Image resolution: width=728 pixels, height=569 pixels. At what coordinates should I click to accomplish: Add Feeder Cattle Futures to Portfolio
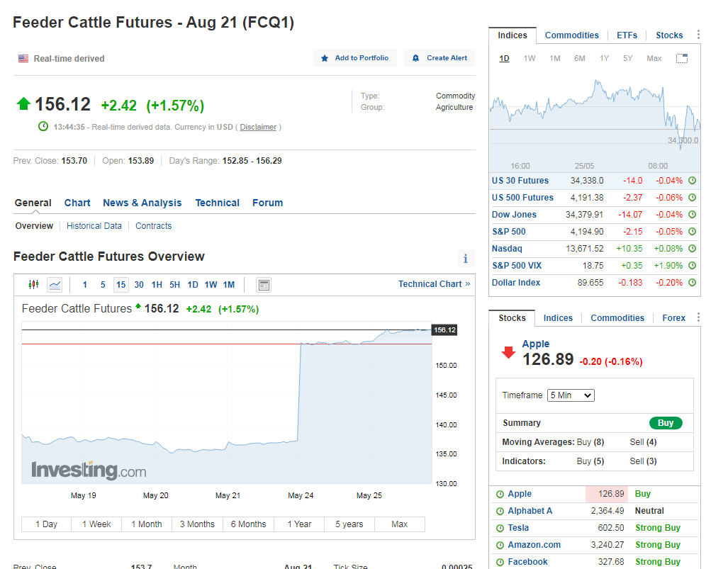(354, 58)
